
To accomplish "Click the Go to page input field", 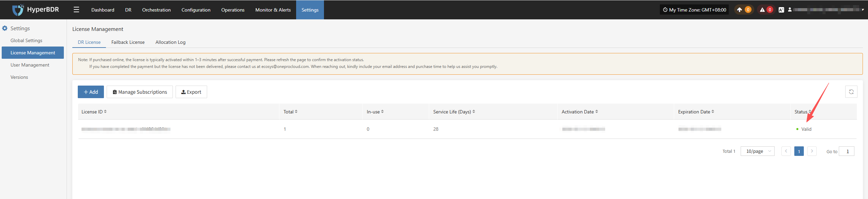I will tap(846, 151).
